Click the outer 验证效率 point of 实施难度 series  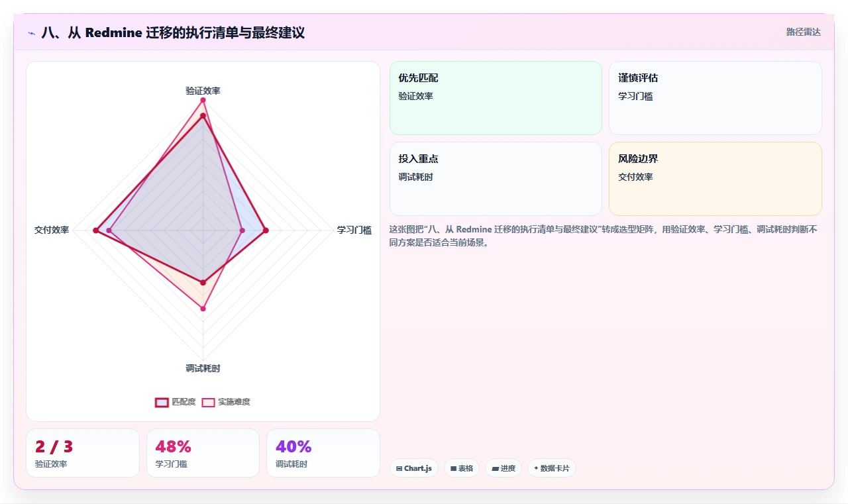click(203, 100)
